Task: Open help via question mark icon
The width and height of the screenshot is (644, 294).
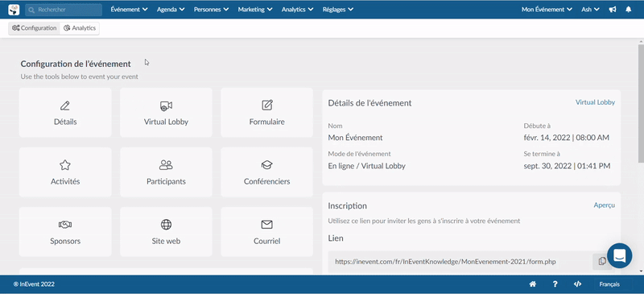Action: (x=555, y=284)
